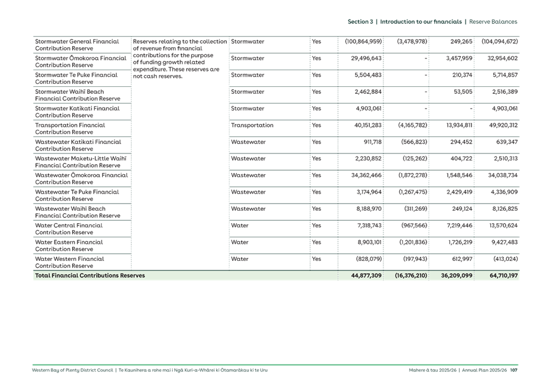Click the Transportation Financial Contribution Reserve row
This screenshot has width=550, height=392.
tap(80, 128)
